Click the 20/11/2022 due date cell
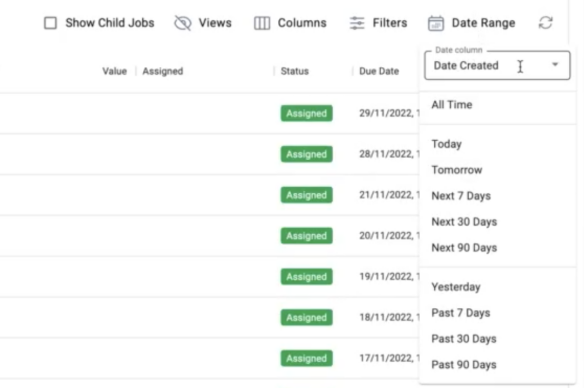The width and height of the screenshot is (584, 388). click(389, 236)
